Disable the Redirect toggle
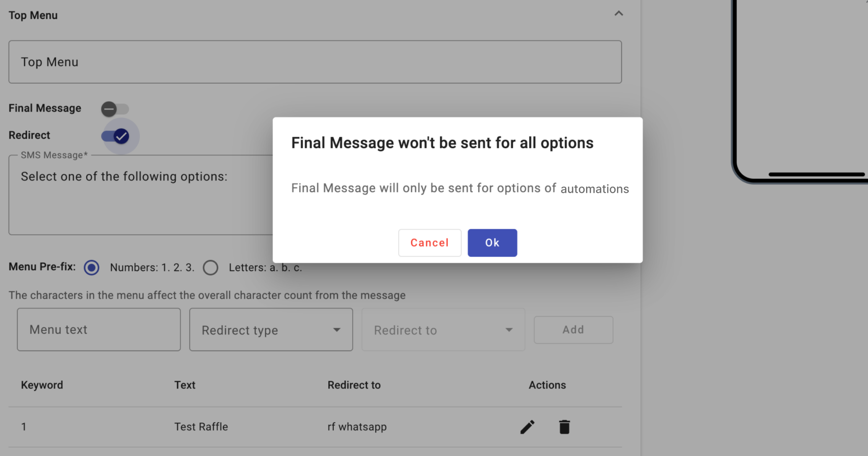The height and width of the screenshot is (456, 868). coord(116,136)
